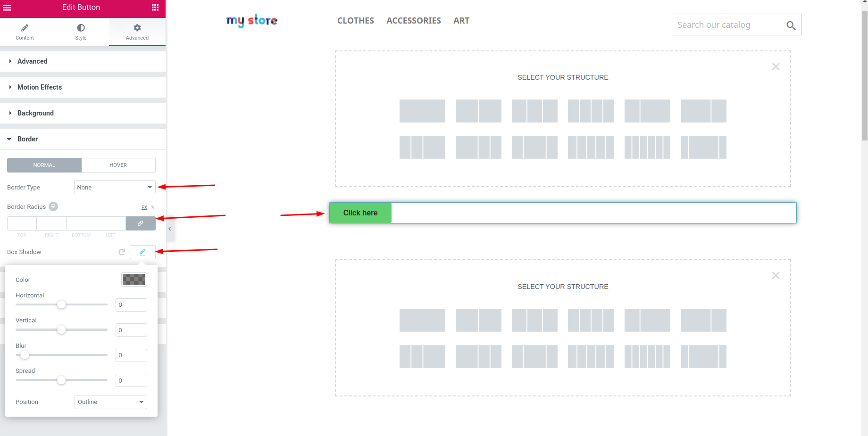Choose single-column structure in upper box

[x=422, y=111]
